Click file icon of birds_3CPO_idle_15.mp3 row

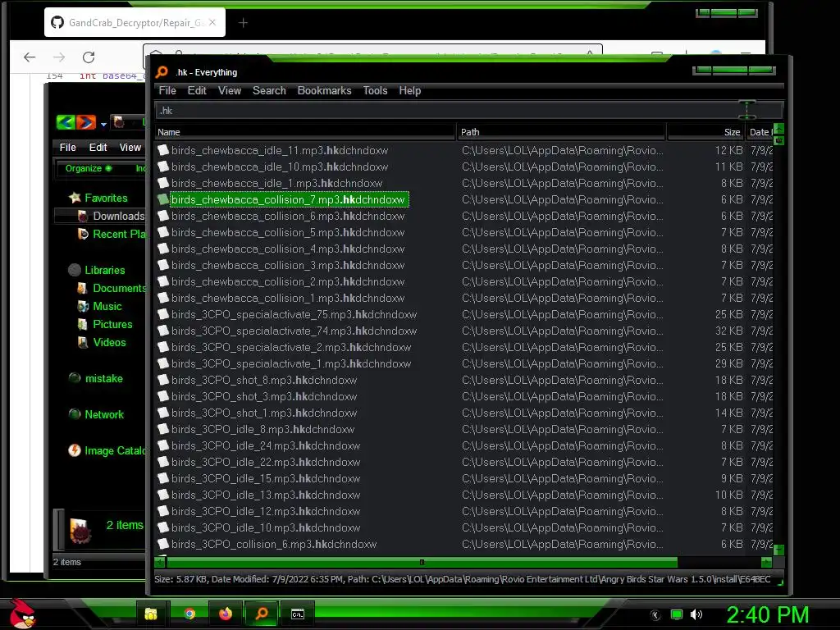pyautogui.click(x=163, y=478)
